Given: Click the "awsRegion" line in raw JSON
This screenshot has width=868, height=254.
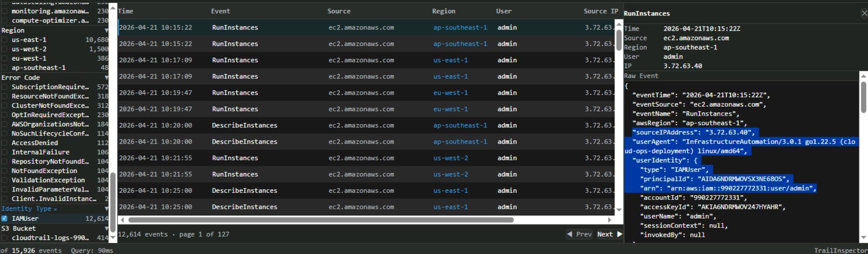Looking at the screenshot, I should tap(690, 123).
